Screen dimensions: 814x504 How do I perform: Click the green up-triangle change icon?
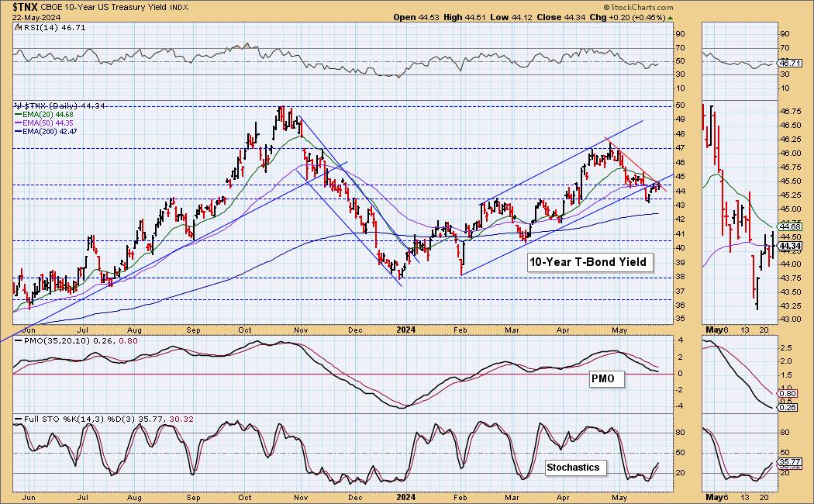671,18
